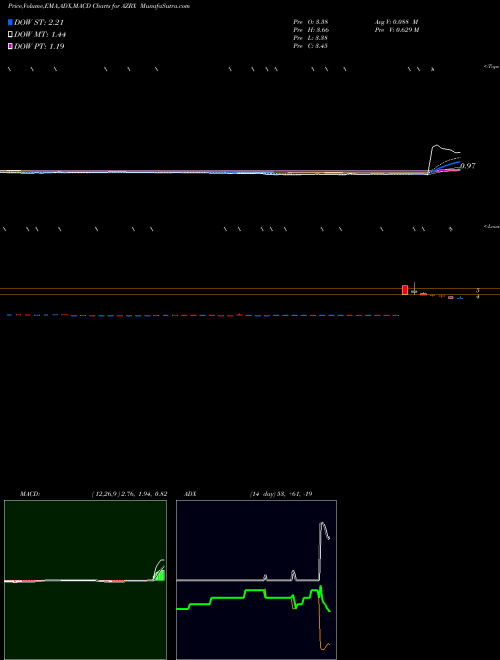Click the blue last candlestick
This screenshot has width=500, height=660.
pos(460,298)
